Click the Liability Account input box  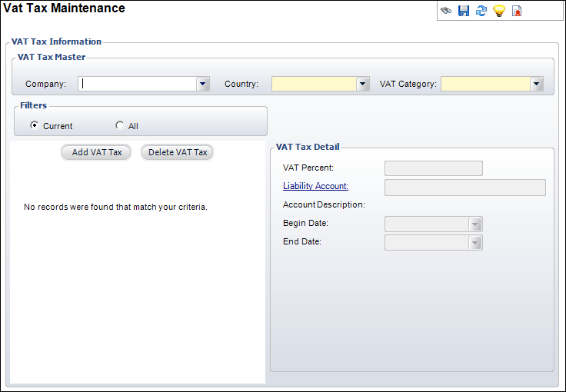pos(465,188)
